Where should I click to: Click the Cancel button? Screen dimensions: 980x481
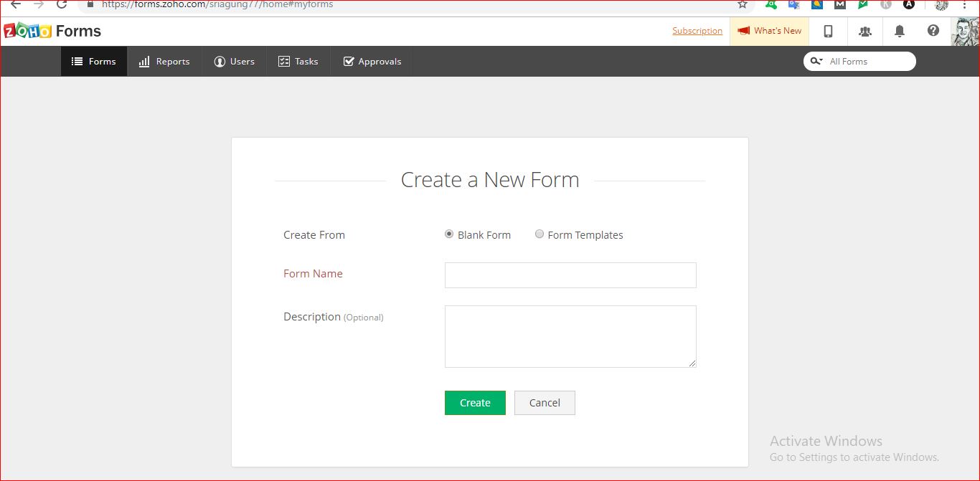point(545,403)
